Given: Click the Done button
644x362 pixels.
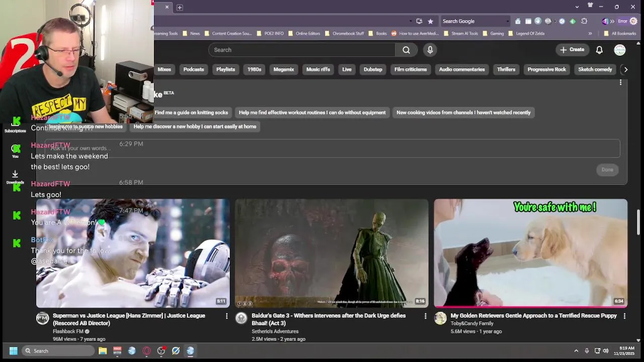Looking at the screenshot, I should [x=607, y=169].
